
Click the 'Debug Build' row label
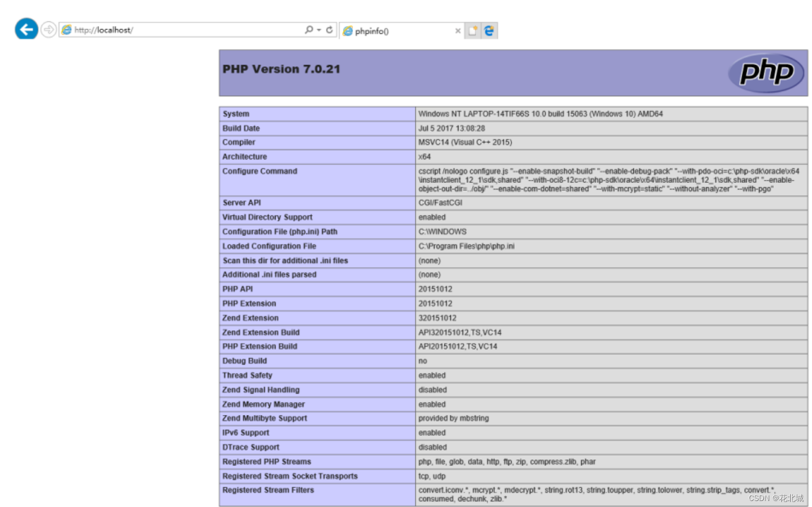244,361
